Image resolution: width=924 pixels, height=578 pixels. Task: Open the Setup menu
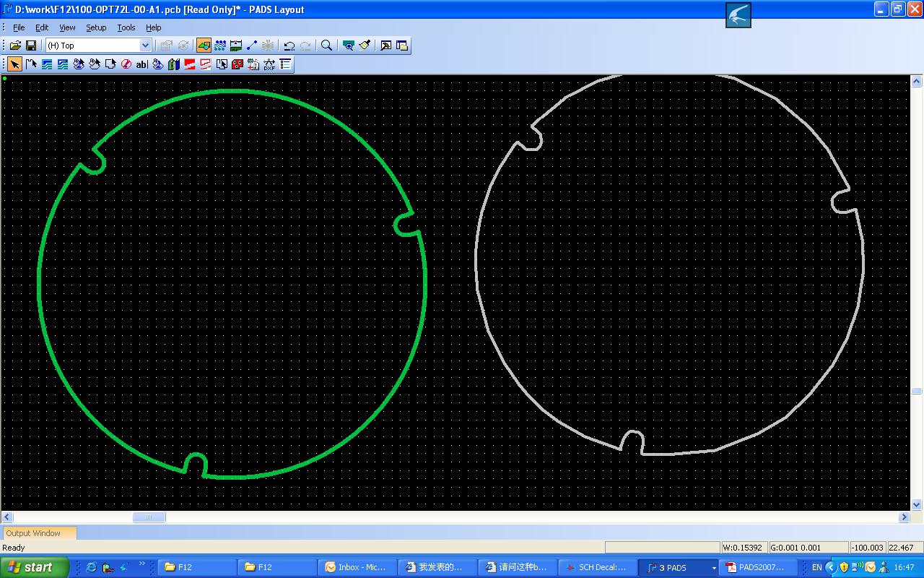coord(96,27)
